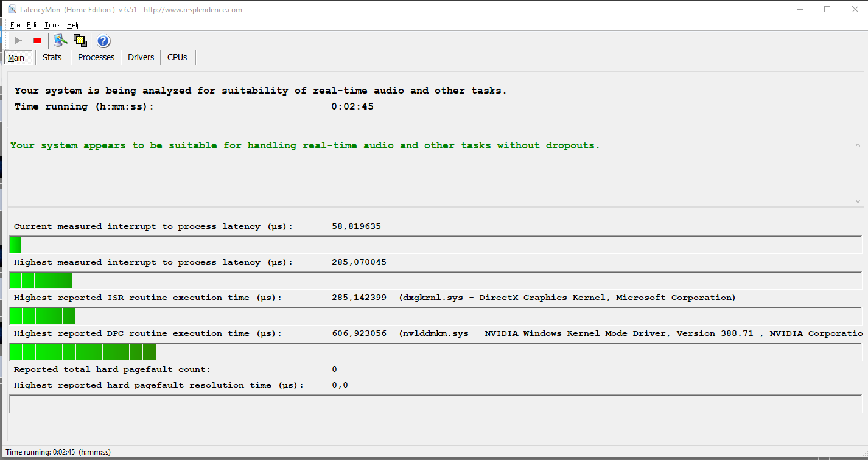Click the highest interrupt to process latency bar
This screenshot has height=460, width=868.
436,280
